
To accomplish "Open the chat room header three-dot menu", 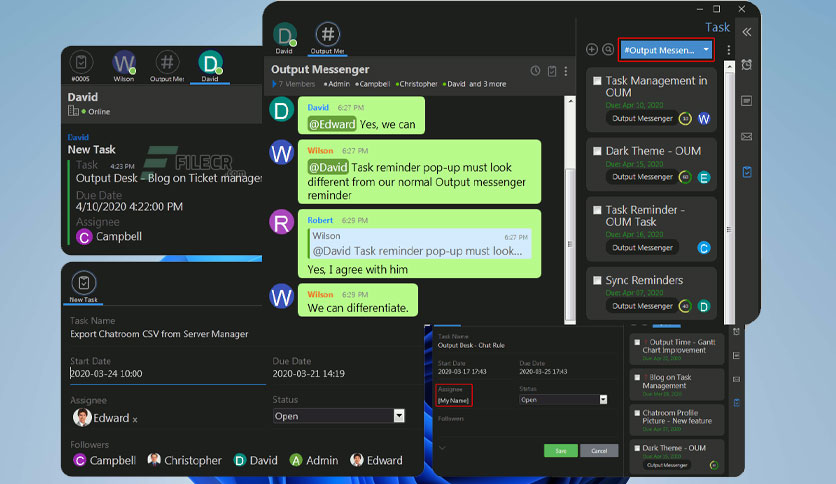I will point(566,71).
